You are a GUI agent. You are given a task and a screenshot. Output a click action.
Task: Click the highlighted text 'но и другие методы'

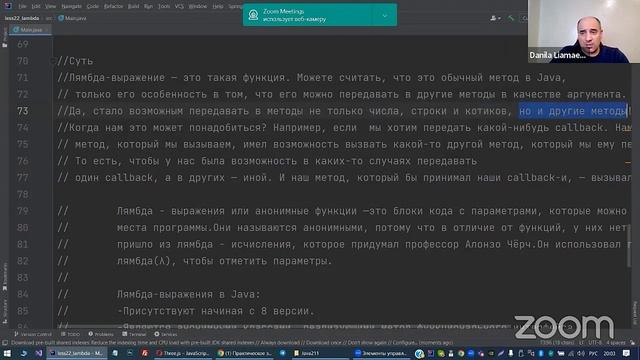tap(573, 111)
